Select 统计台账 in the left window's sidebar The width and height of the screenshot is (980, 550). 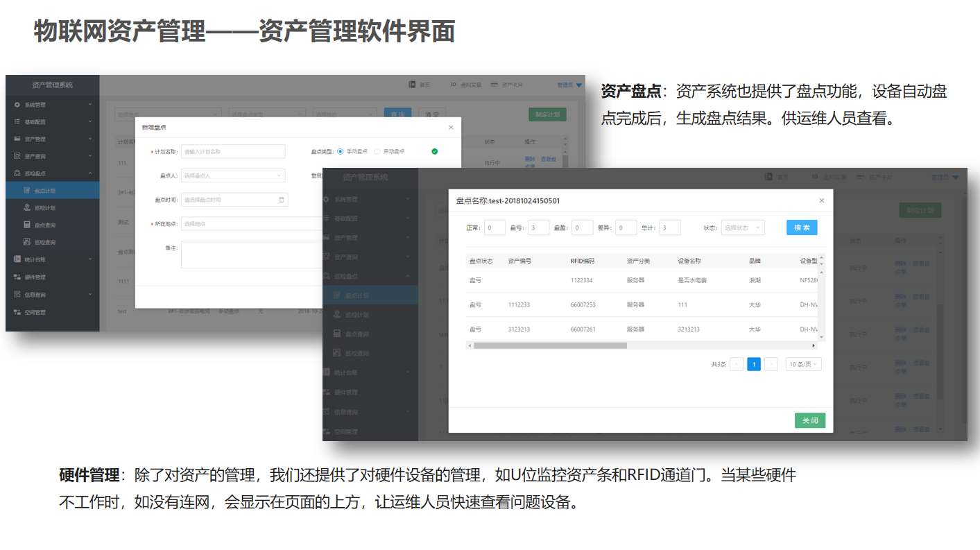35,259
